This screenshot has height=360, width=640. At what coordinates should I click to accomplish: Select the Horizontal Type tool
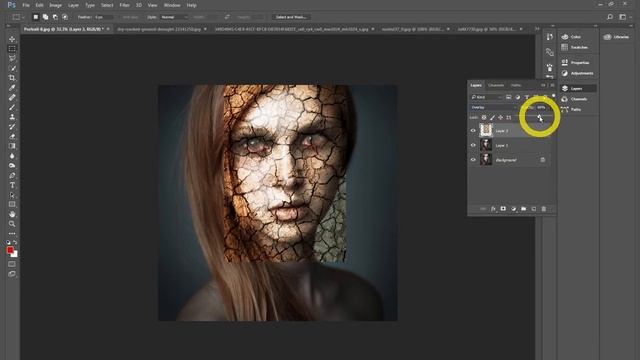pyautogui.click(x=12, y=185)
